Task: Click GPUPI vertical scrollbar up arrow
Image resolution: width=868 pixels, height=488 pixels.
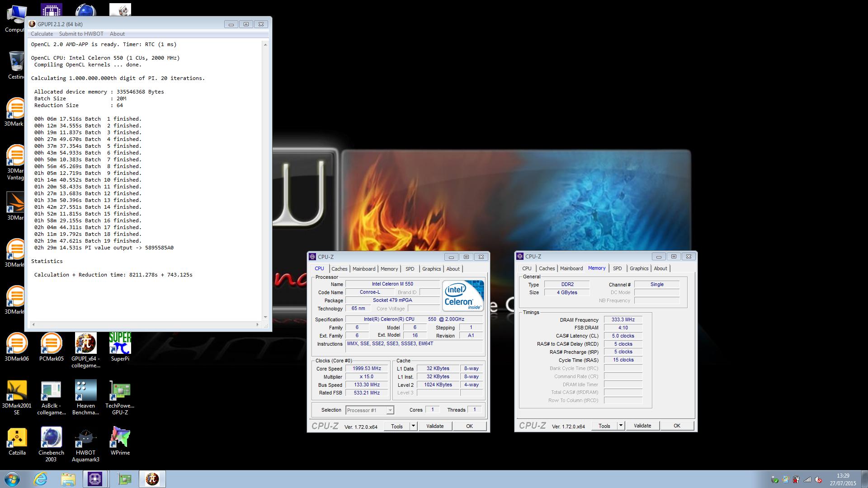Action: (x=265, y=44)
